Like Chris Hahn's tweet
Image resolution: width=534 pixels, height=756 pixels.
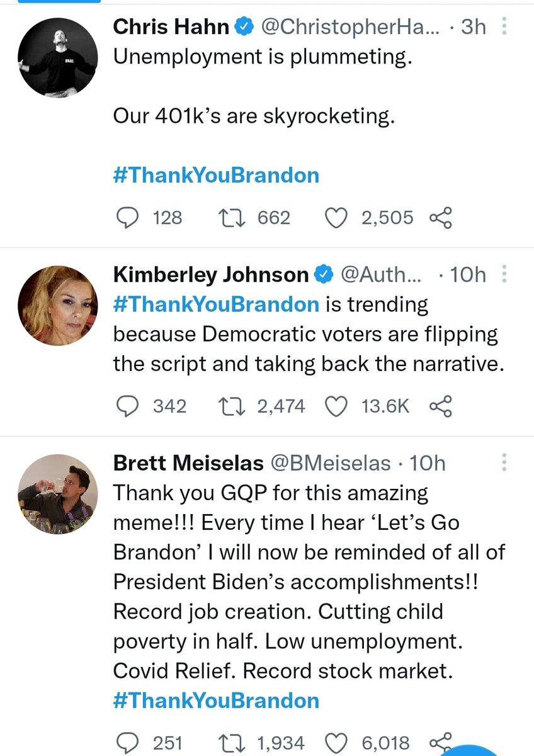tap(336, 218)
